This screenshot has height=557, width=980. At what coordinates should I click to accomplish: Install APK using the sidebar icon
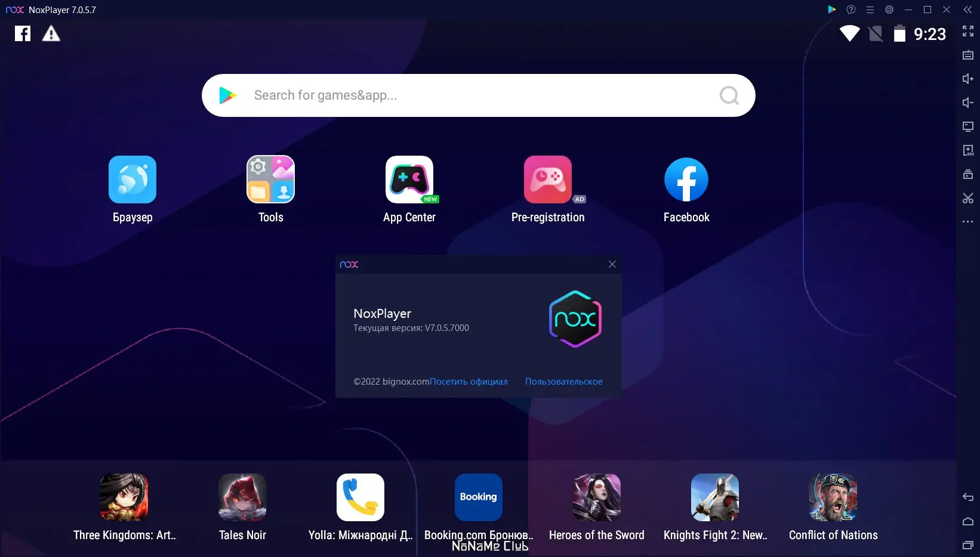pyautogui.click(x=968, y=150)
